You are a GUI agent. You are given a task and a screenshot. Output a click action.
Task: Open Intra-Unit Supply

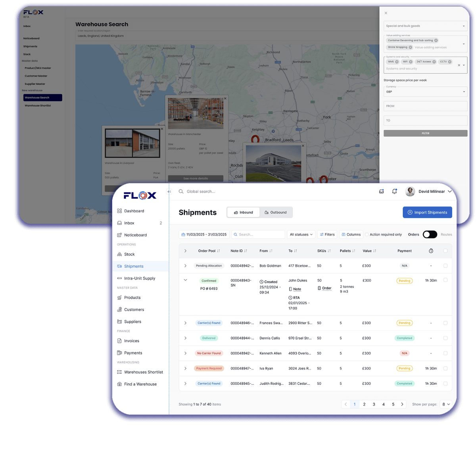[140, 278]
